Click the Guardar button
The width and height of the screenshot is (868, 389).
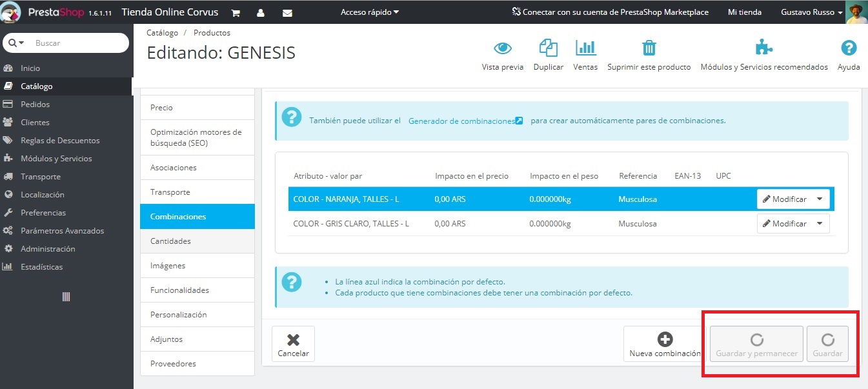827,344
